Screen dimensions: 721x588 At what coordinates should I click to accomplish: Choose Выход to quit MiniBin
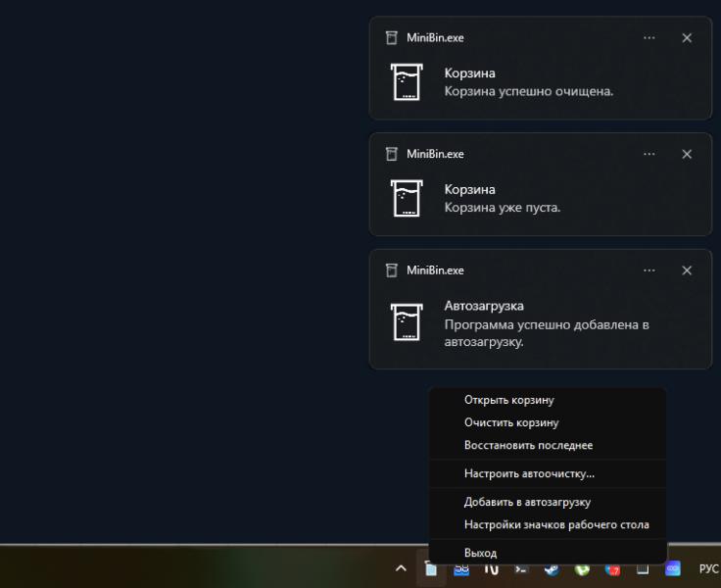(548, 553)
